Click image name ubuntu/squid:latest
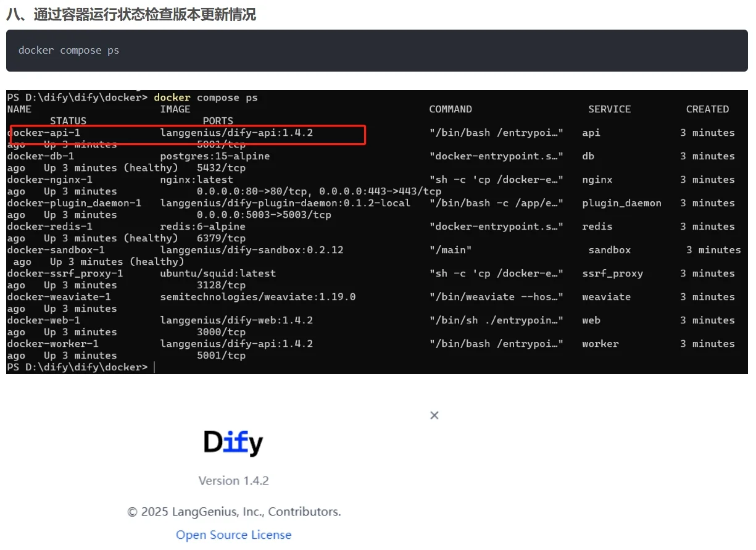The image size is (756, 550). pos(218,273)
